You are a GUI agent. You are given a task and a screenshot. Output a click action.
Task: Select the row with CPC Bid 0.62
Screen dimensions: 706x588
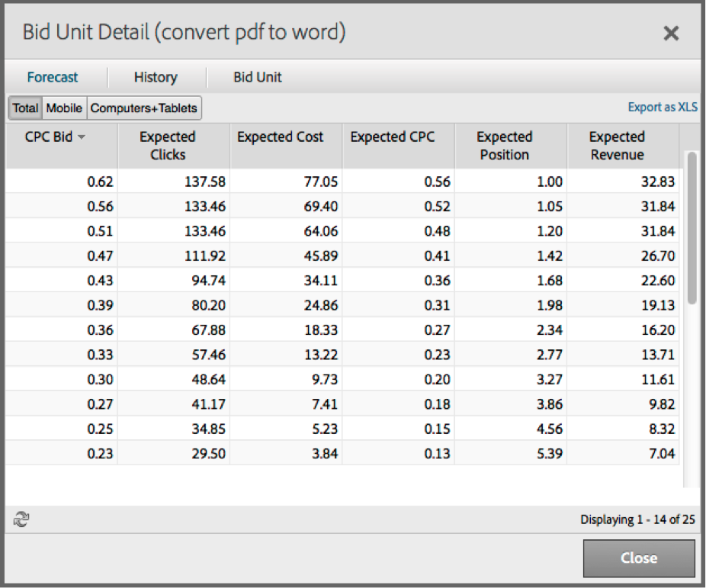tap(342, 182)
